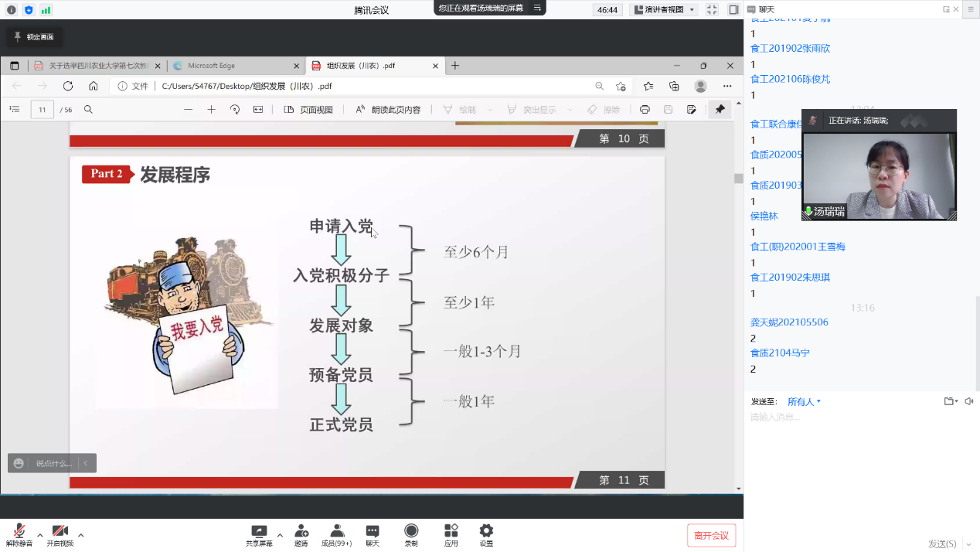
Task: Open the 邀请 invite icon
Action: pyautogui.click(x=301, y=533)
